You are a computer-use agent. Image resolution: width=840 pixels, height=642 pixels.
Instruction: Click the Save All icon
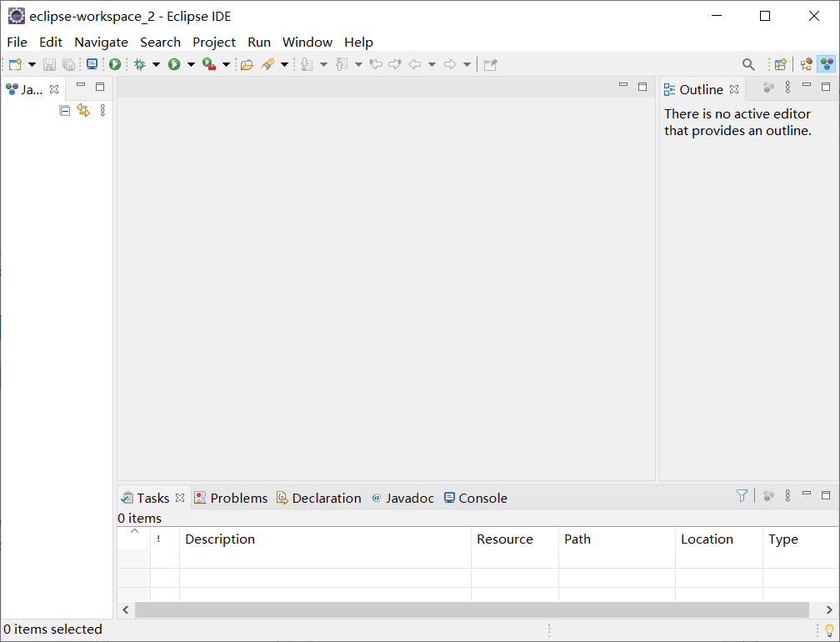[x=68, y=65]
